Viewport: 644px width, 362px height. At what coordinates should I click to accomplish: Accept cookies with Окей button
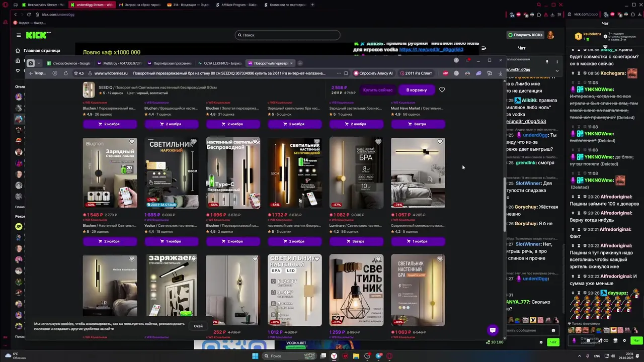pyautogui.click(x=198, y=326)
